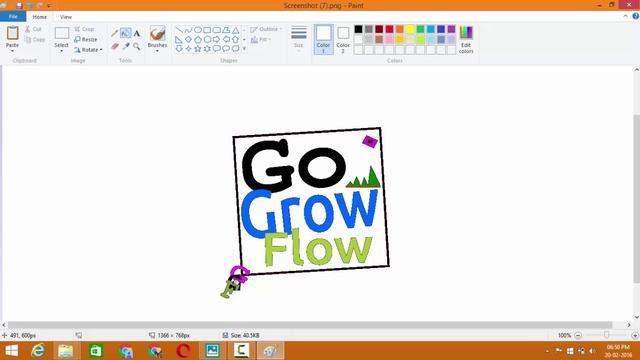
Task: Click the Copy button
Action: (x=35, y=40)
